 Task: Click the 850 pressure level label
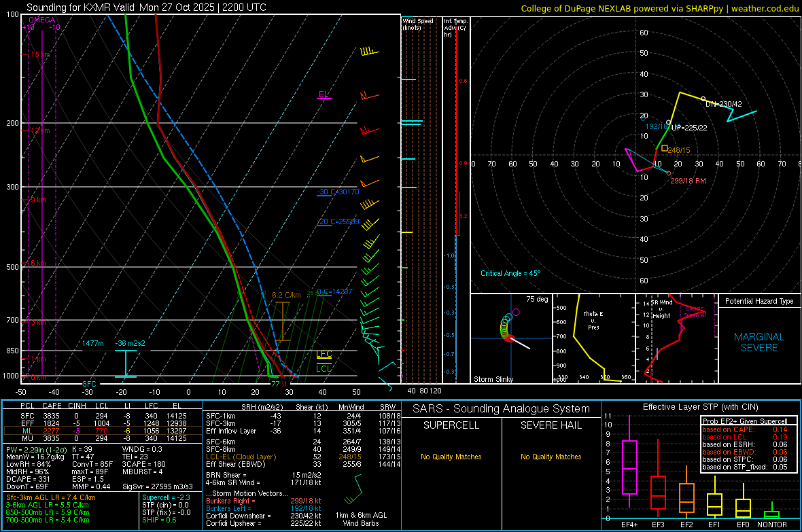12,351
